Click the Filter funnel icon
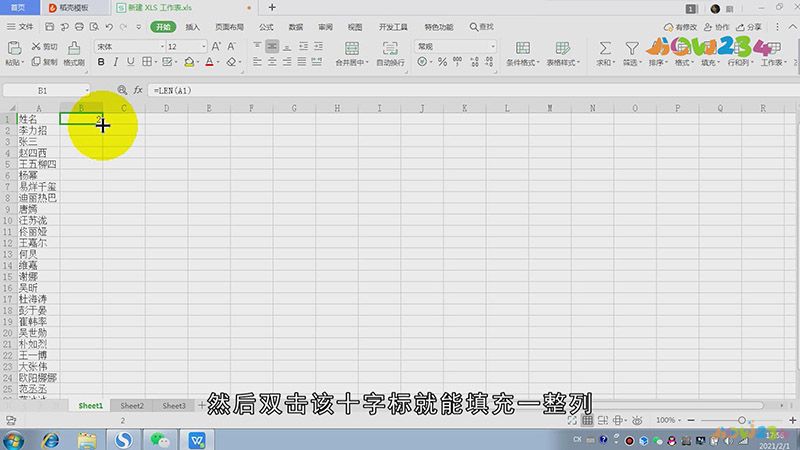 tap(632, 48)
